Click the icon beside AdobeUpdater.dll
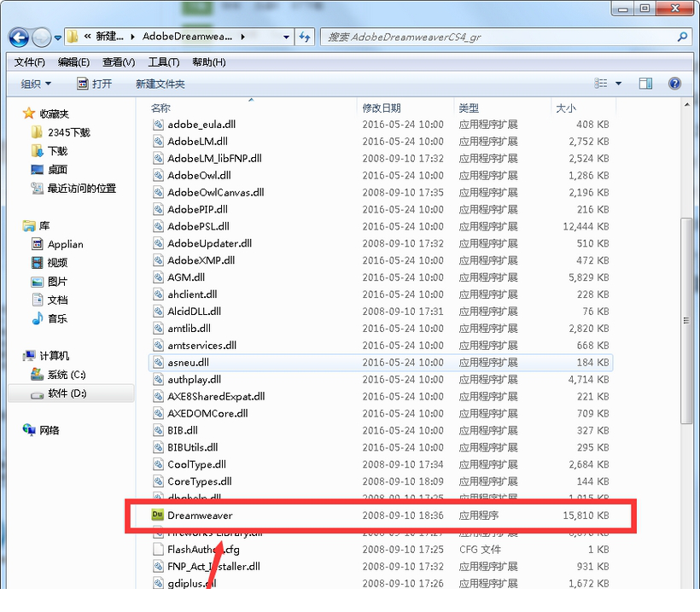This screenshot has height=612, width=700. point(158,243)
